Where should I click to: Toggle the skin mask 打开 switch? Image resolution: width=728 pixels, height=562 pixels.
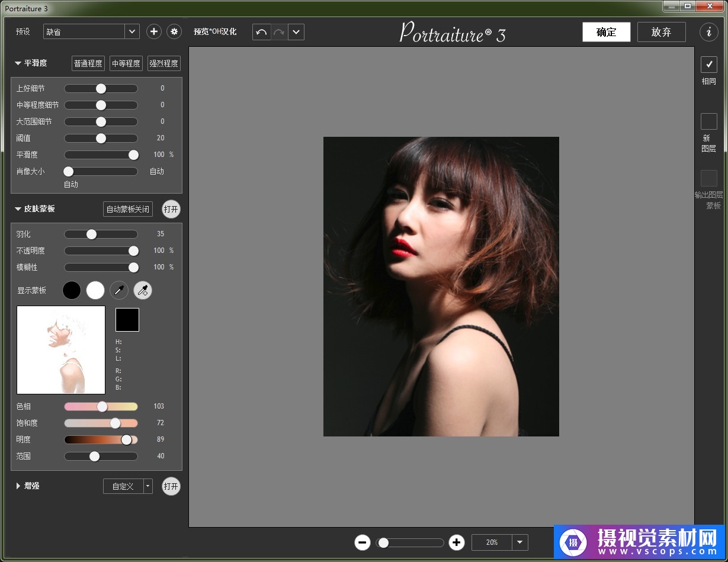click(171, 209)
